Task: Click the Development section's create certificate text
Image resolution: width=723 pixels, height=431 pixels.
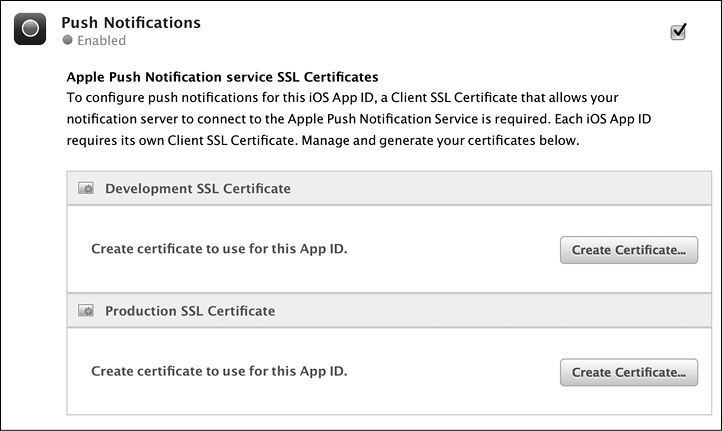Action: click(219, 249)
